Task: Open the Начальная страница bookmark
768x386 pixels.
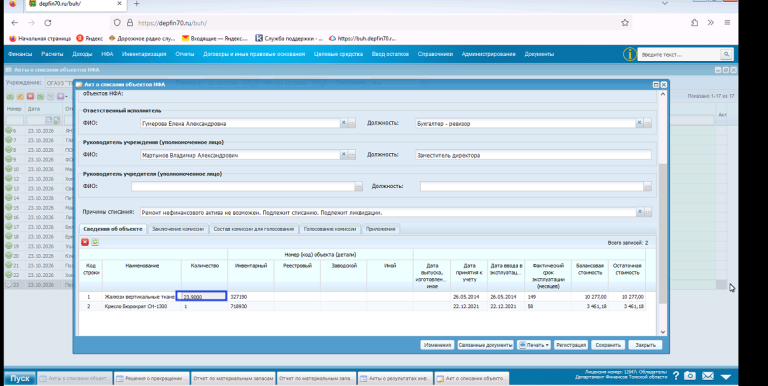Action: point(40,38)
